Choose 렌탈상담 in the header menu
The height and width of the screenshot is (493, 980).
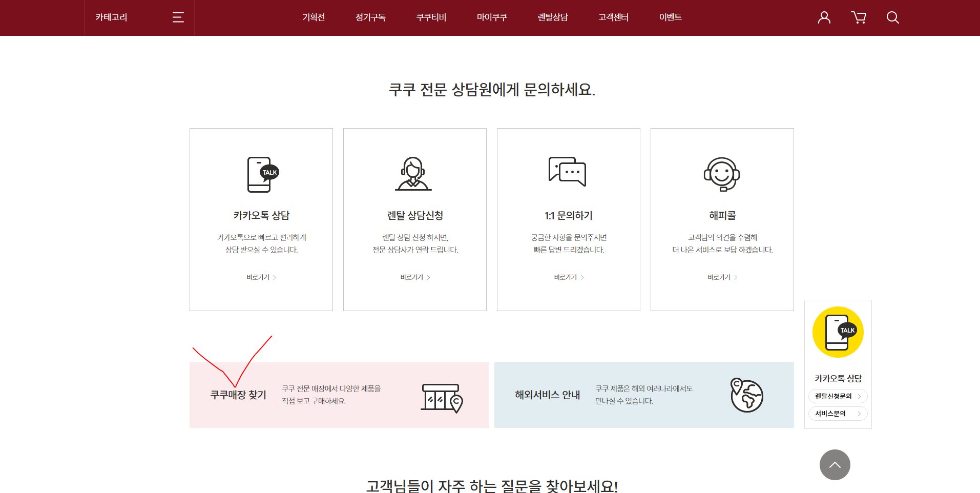[553, 17]
